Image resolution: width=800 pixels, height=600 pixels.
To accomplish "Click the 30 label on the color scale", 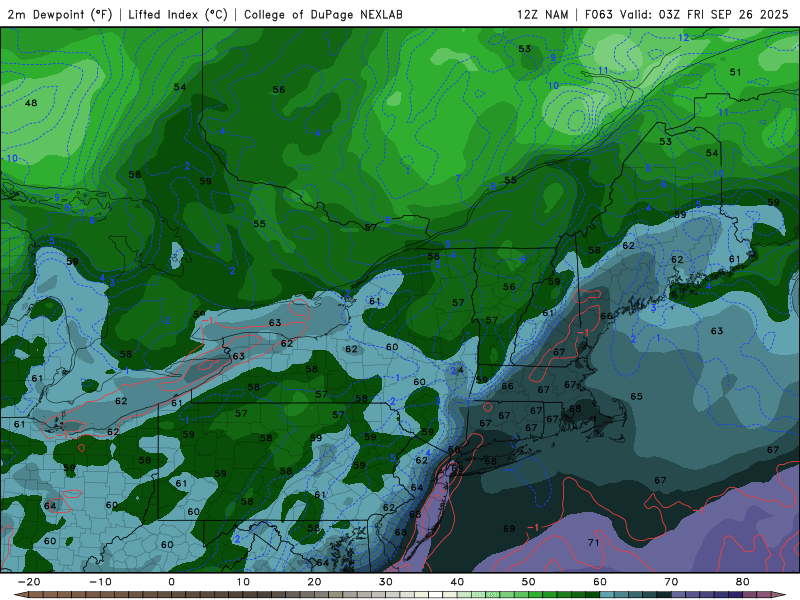I will point(386,582).
